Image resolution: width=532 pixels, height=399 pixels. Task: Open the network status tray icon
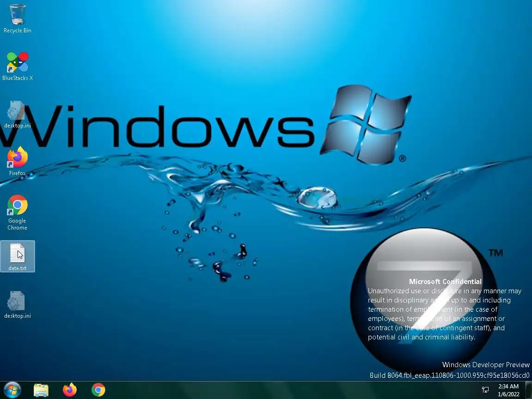click(485, 390)
